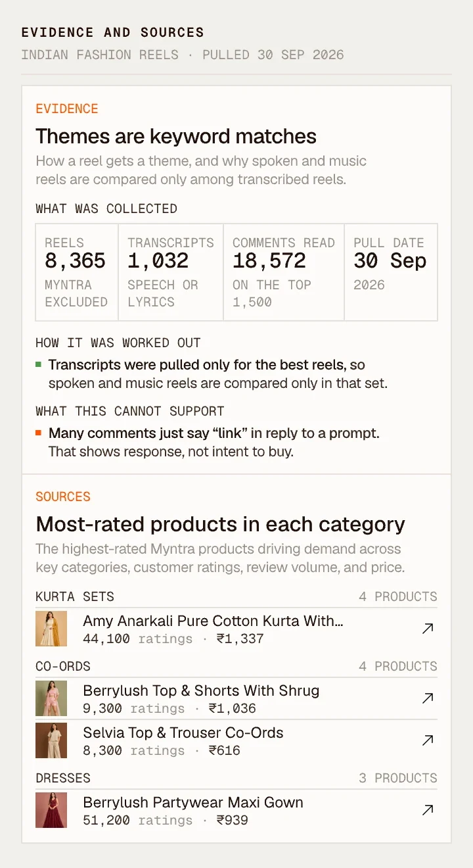
Task: Click the DRESSES category label
Action: (x=63, y=778)
